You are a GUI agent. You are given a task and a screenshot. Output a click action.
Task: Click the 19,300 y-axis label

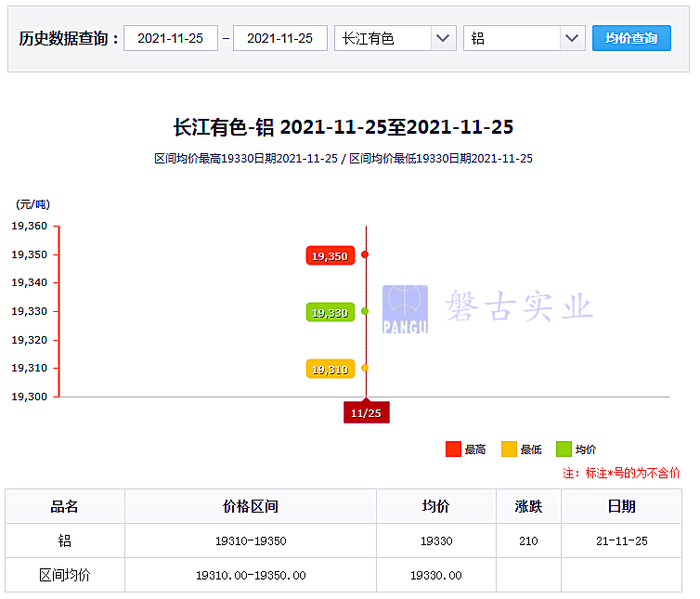point(30,397)
